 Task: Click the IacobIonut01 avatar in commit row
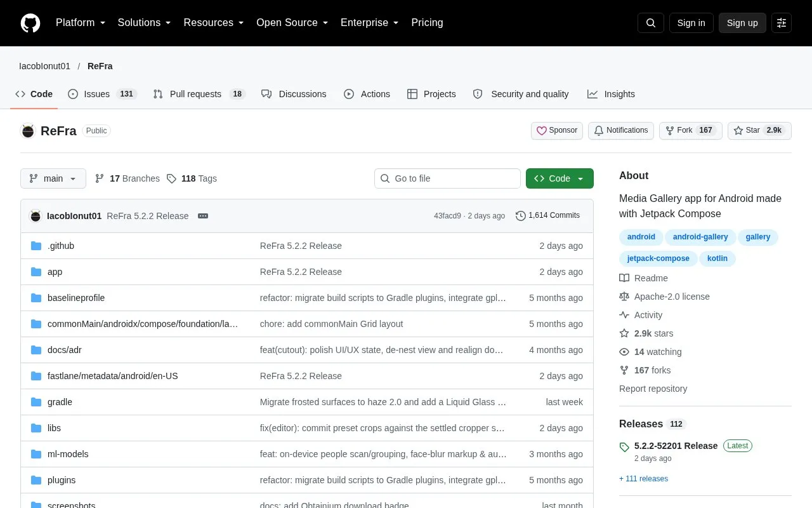[36, 216]
